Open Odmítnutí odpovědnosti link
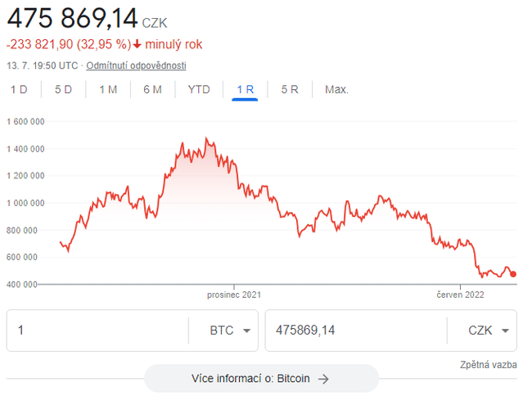532x405 pixels. 136,65
